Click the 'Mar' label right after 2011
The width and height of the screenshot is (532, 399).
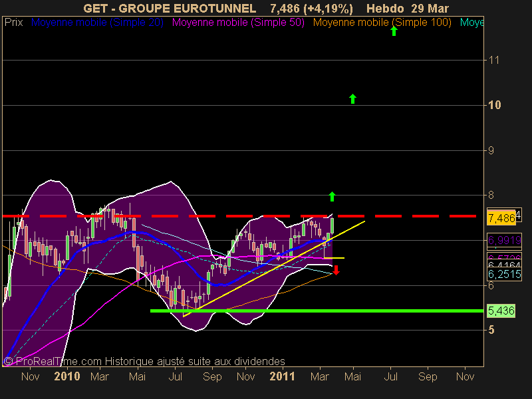(x=320, y=376)
